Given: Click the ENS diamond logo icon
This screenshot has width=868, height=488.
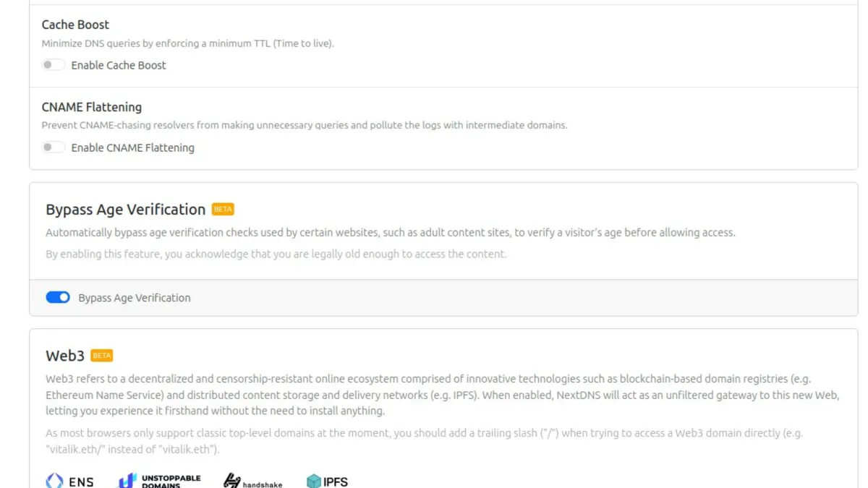Looking at the screenshot, I should coord(54,481).
